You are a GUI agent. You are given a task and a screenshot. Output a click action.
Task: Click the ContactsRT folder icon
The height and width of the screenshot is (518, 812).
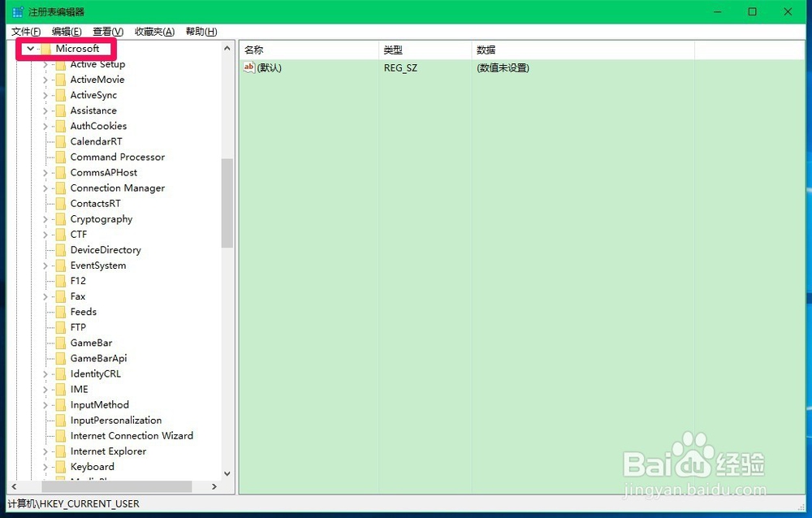61,204
